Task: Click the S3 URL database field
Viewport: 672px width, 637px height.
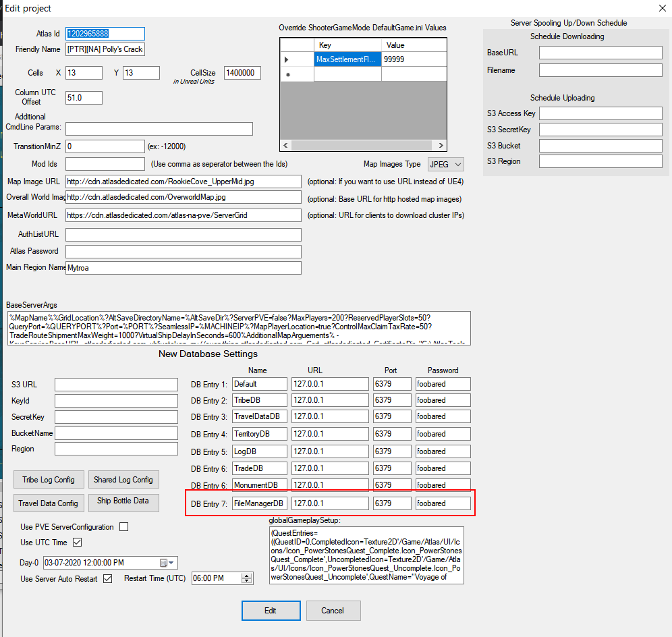Action: (116, 385)
